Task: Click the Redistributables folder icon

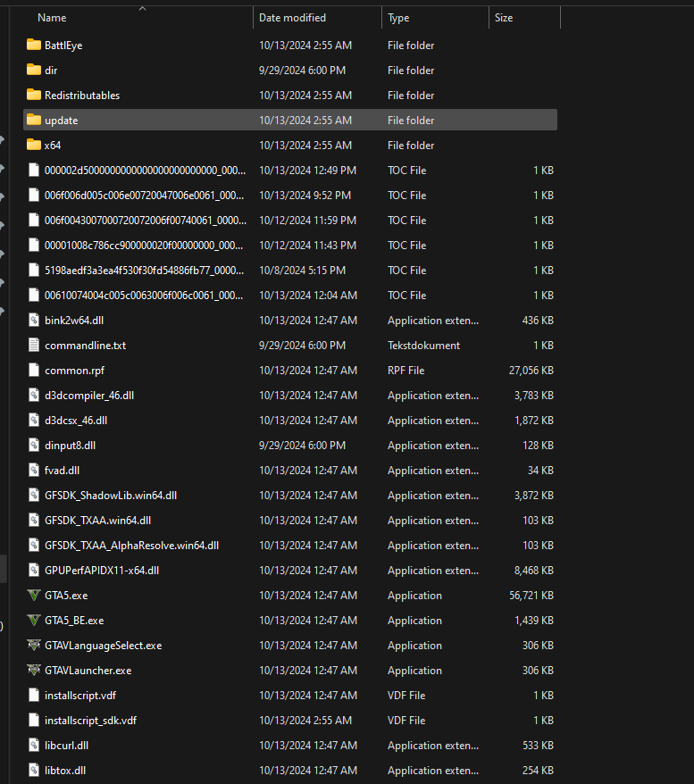Action: pos(34,95)
